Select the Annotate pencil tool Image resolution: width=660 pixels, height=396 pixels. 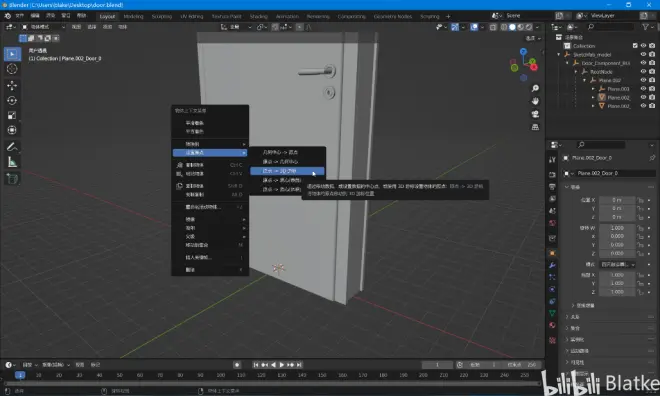(12, 147)
